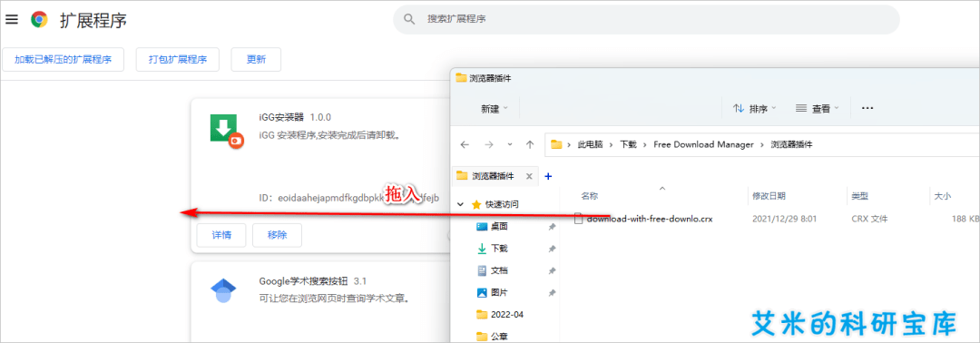This screenshot has height=343, width=980.
Task: Click the Explorer back arrow
Action: click(x=465, y=144)
